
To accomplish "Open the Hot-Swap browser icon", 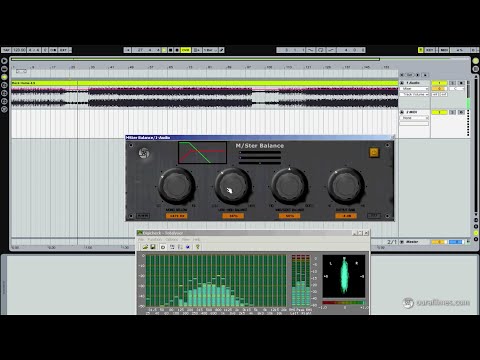I will [4, 109].
